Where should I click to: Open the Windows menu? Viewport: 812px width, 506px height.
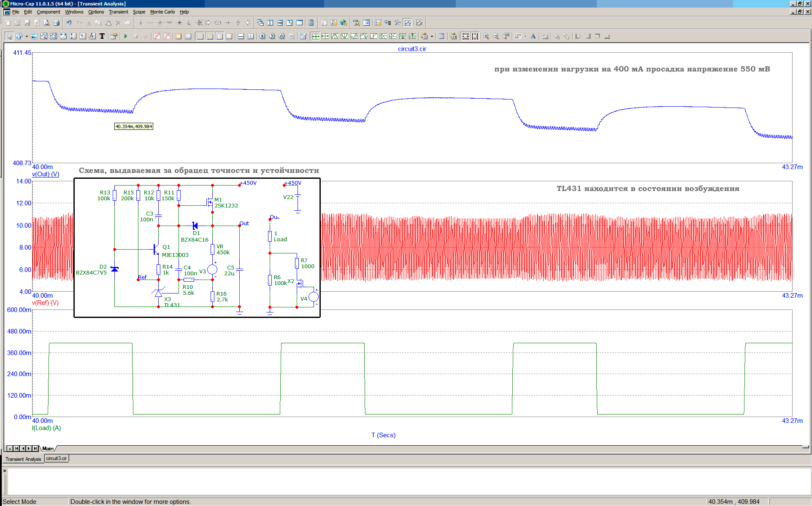pyautogui.click(x=74, y=12)
